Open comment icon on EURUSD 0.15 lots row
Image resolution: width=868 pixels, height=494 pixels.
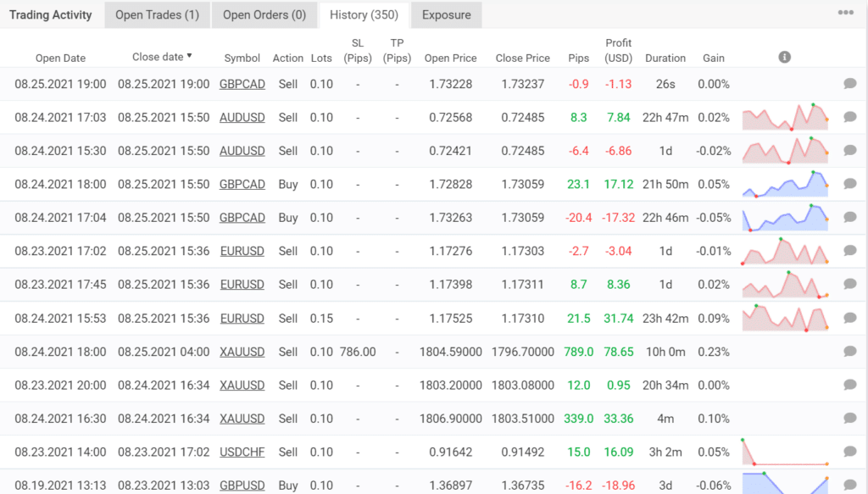pos(849,319)
